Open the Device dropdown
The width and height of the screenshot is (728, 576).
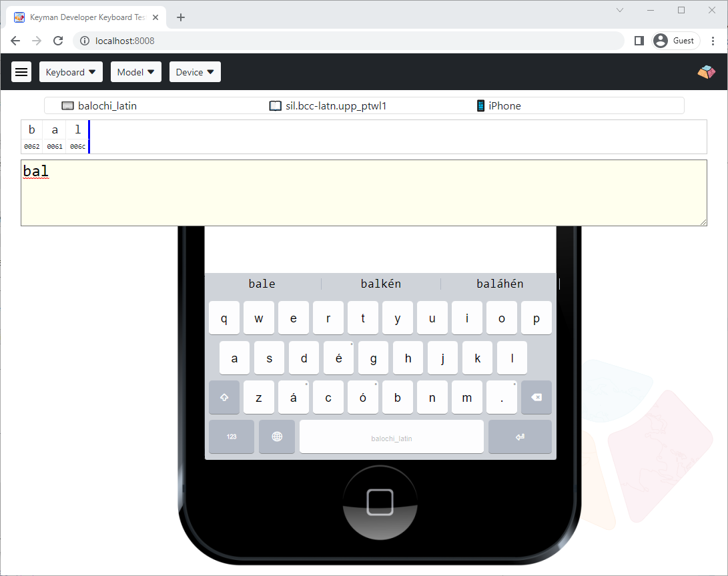pyautogui.click(x=195, y=72)
